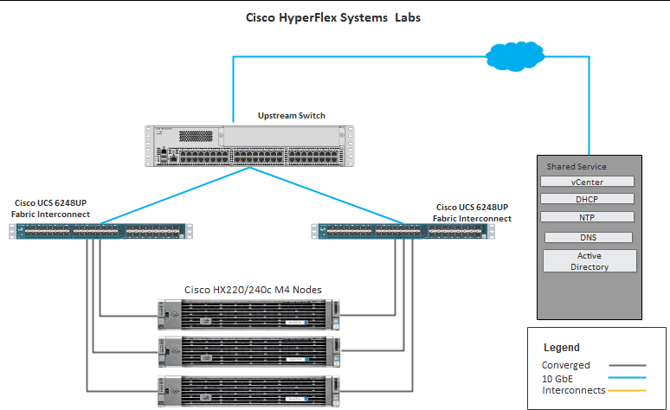
Task: Click the 10 GbE blue legend line
Action: point(627,378)
